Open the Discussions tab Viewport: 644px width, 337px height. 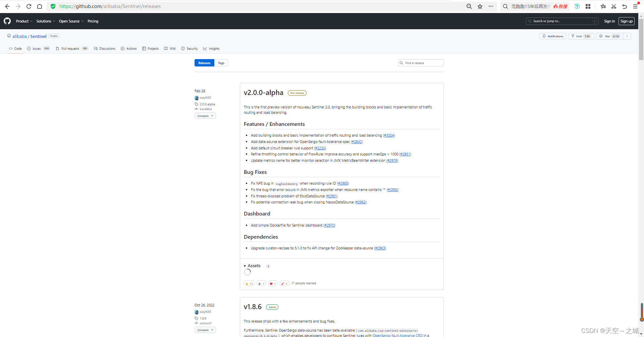tap(105, 49)
